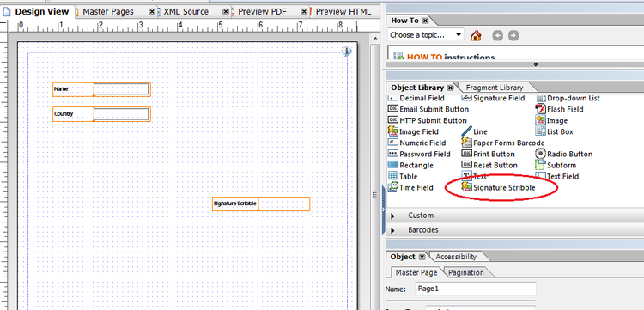
Task: Close the Object Library palette tab
Action: (x=450, y=88)
